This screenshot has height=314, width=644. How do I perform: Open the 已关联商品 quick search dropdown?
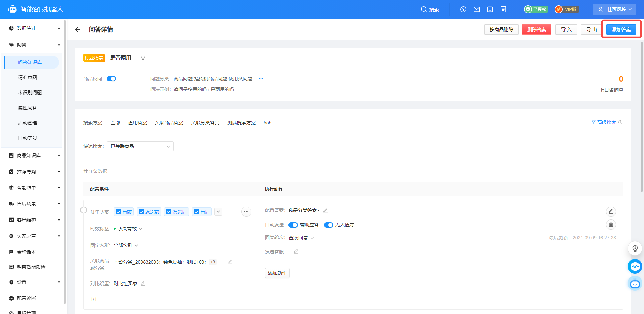tap(140, 146)
